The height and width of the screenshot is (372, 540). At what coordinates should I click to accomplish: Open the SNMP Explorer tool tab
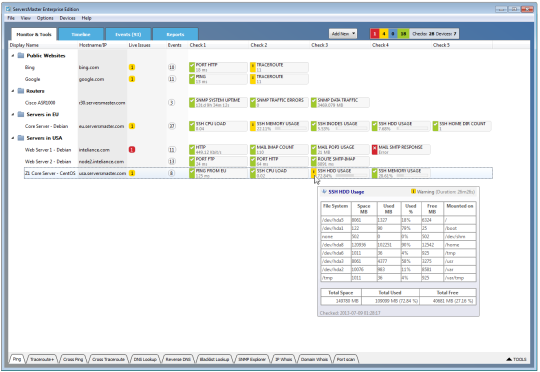[252, 359]
